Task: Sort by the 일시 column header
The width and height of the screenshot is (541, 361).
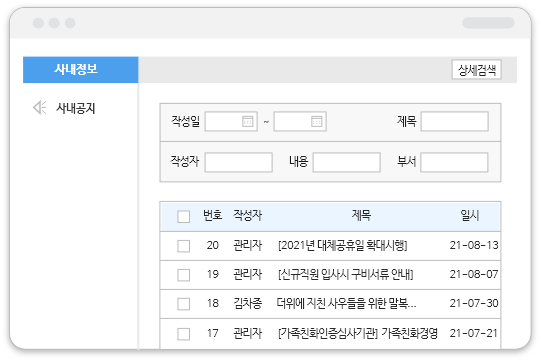Action: click(x=470, y=216)
